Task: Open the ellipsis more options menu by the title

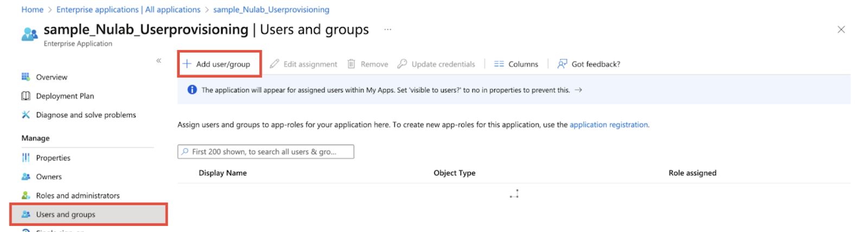Action: tap(387, 29)
